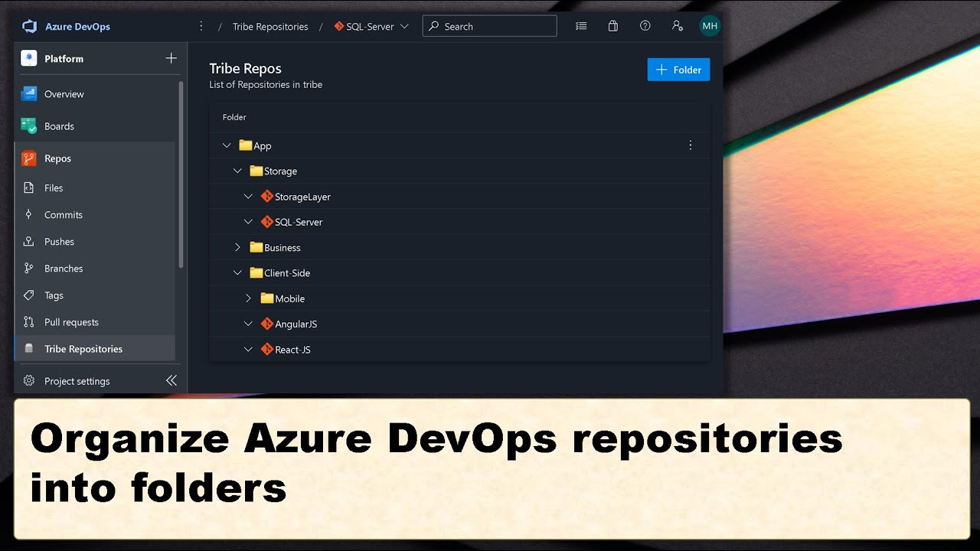Click the plus icon beside Platform

pyautogui.click(x=171, y=58)
